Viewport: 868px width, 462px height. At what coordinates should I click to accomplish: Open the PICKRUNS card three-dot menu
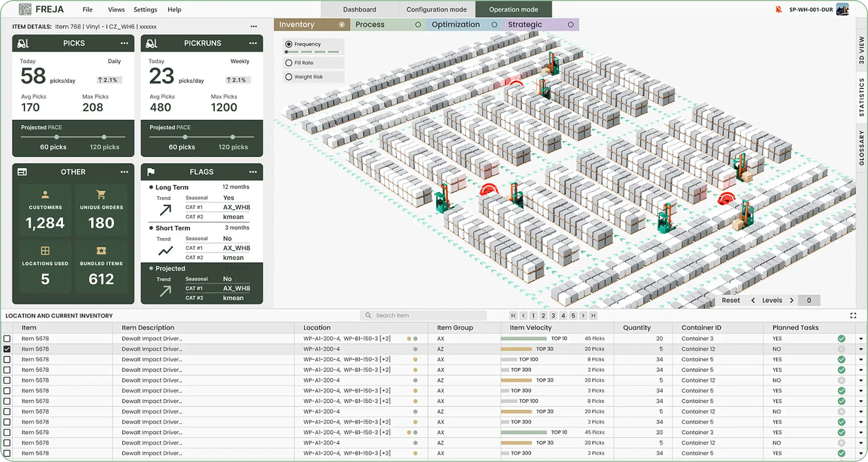coord(253,43)
